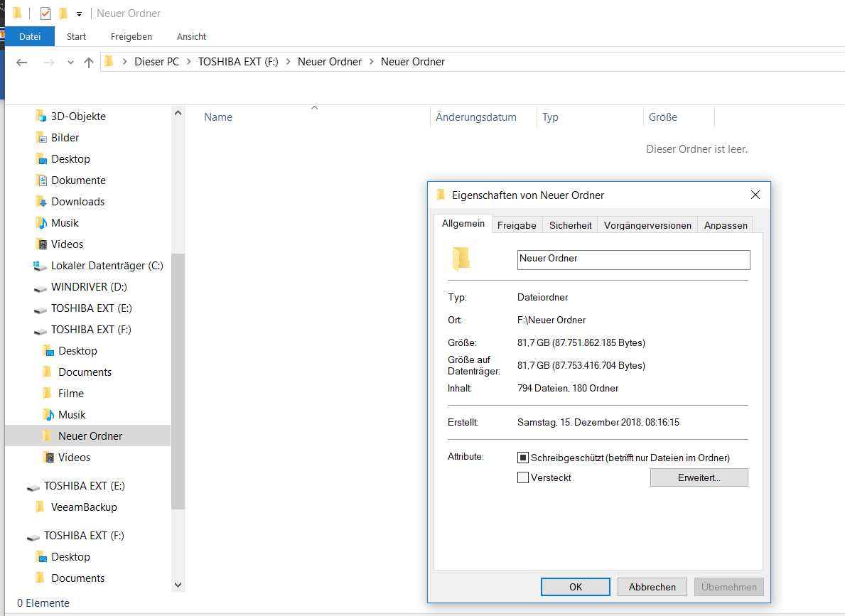Switch to the Freigabe tab in properties dialog
845x616 pixels.
tap(517, 225)
